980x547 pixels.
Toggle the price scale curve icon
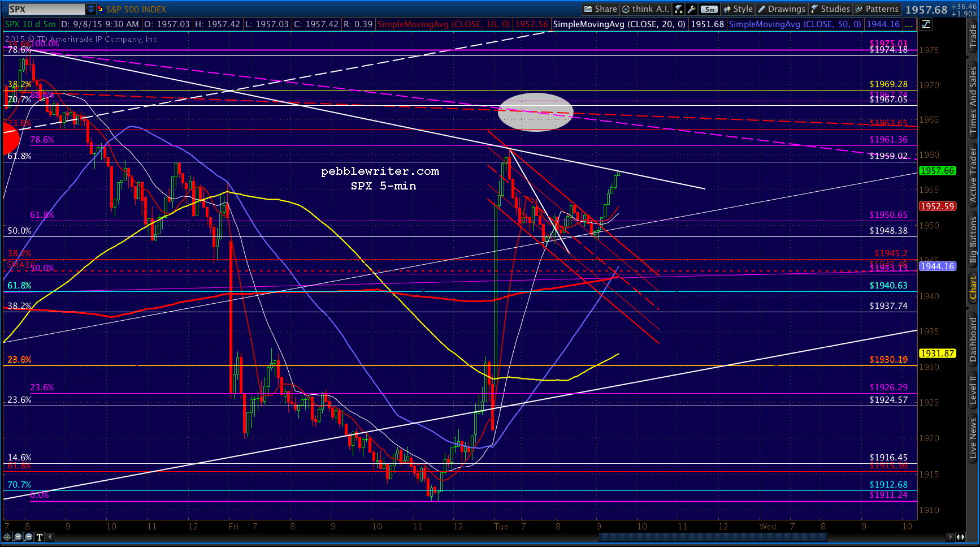pos(926,24)
